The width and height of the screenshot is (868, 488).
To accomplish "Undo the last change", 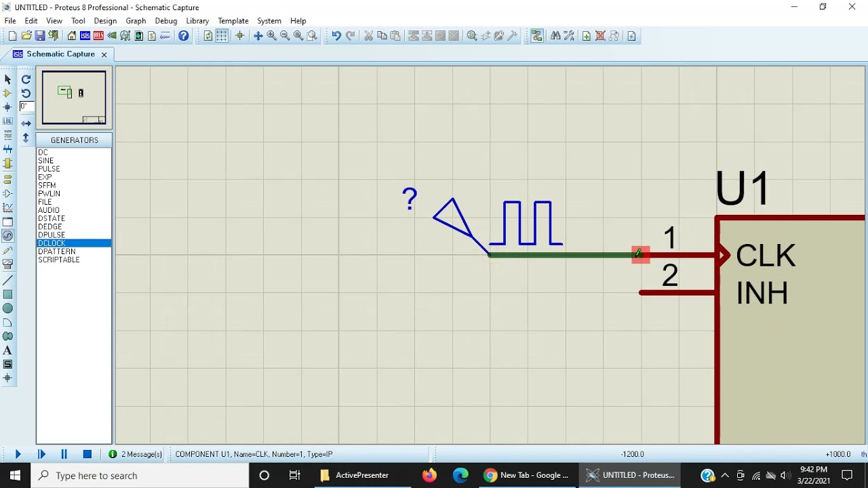I will point(336,36).
